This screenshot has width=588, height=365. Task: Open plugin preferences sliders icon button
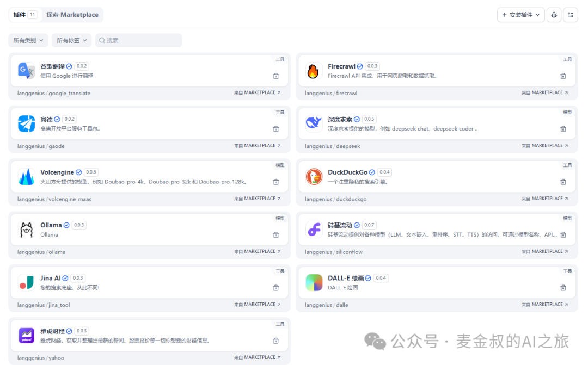[x=571, y=15]
